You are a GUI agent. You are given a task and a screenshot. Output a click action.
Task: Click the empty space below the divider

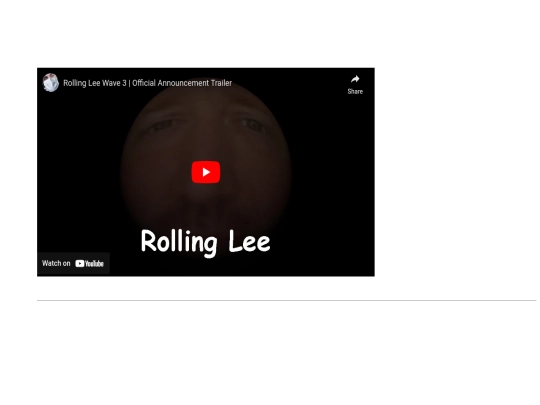287,351
